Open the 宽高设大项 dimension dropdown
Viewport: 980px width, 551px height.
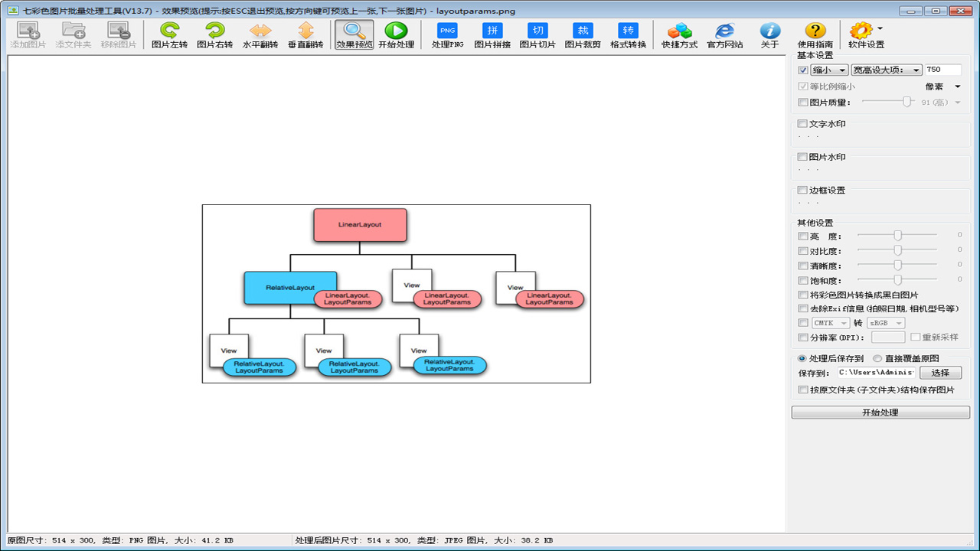click(887, 70)
